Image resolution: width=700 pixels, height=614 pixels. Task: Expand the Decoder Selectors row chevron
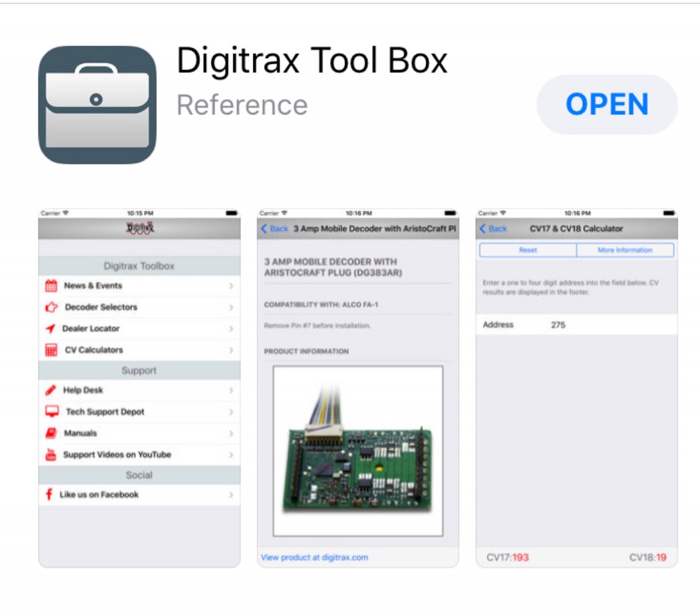231,307
